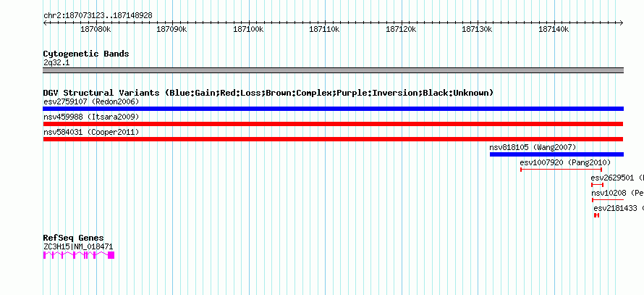Click the esv1007920 (Pang2010) label
This screenshot has height=295, width=644.
pos(565,162)
